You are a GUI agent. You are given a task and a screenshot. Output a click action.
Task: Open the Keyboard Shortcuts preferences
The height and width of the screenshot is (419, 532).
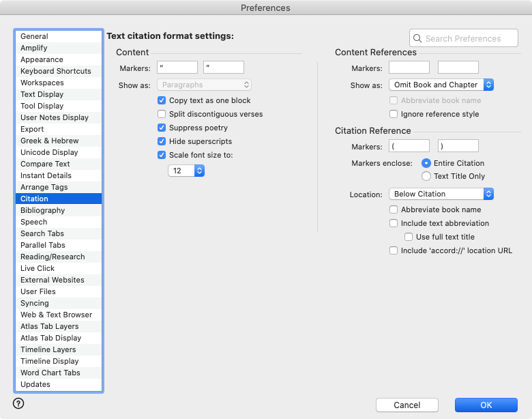click(x=55, y=71)
